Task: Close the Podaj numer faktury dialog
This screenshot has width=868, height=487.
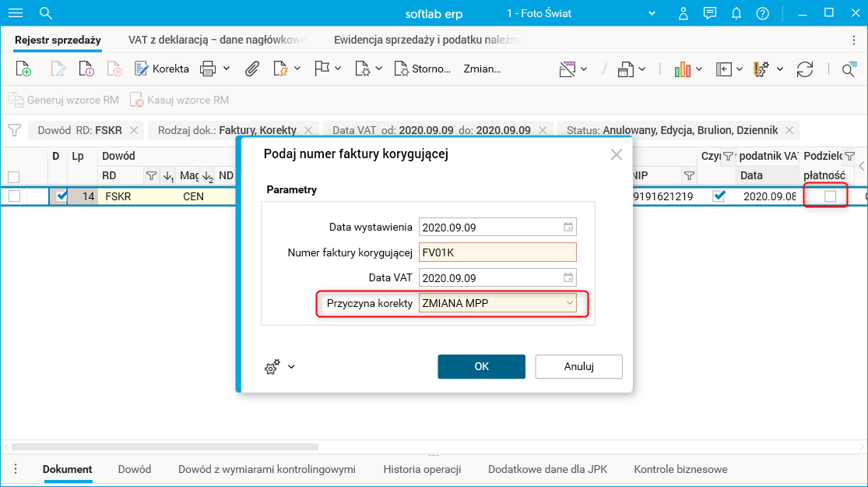Action: (x=616, y=154)
